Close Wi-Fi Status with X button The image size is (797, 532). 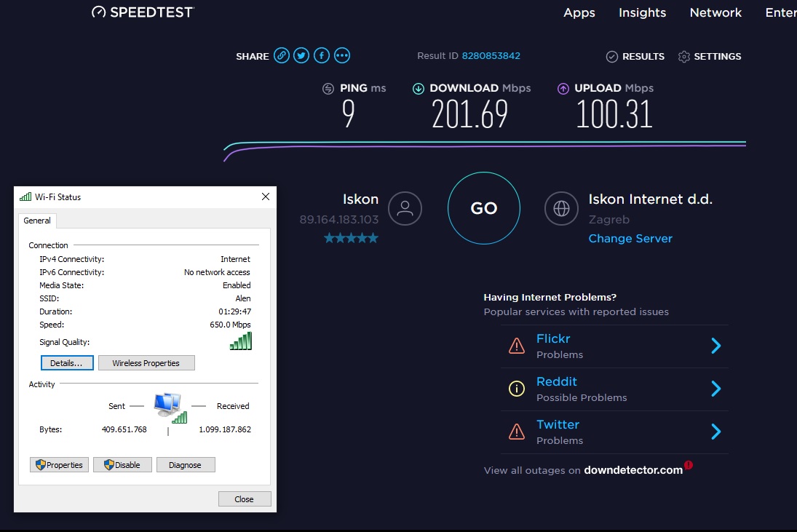[266, 196]
